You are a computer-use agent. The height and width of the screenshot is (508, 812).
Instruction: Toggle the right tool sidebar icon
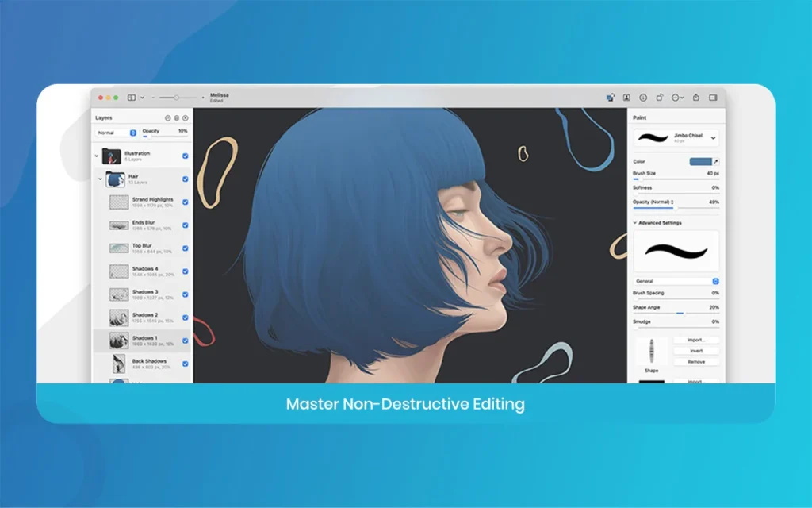click(x=713, y=98)
